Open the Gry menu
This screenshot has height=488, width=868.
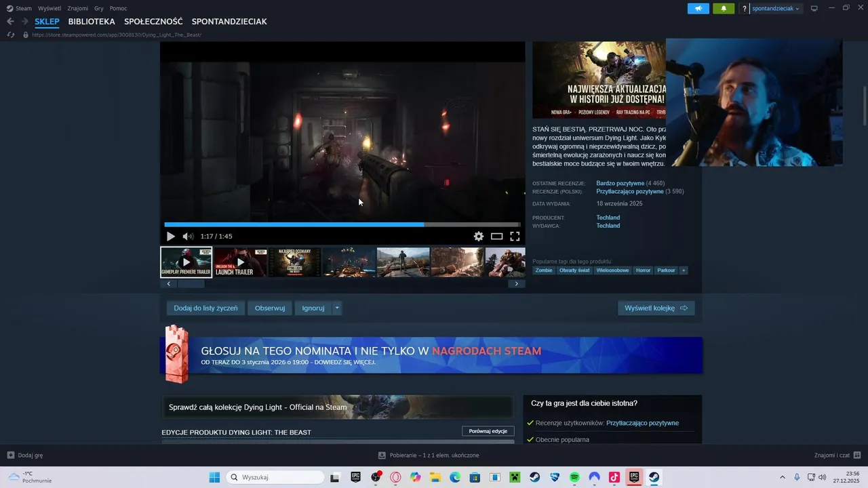(x=99, y=8)
